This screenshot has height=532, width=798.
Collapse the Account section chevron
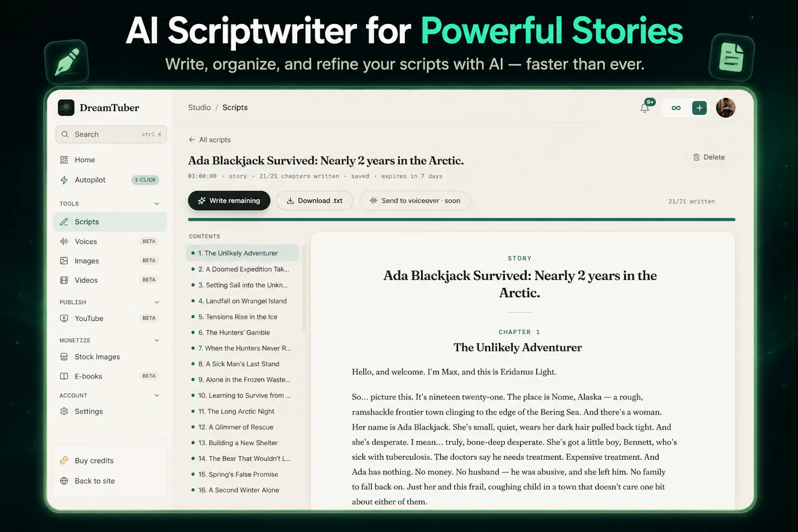tap(157, 395)
